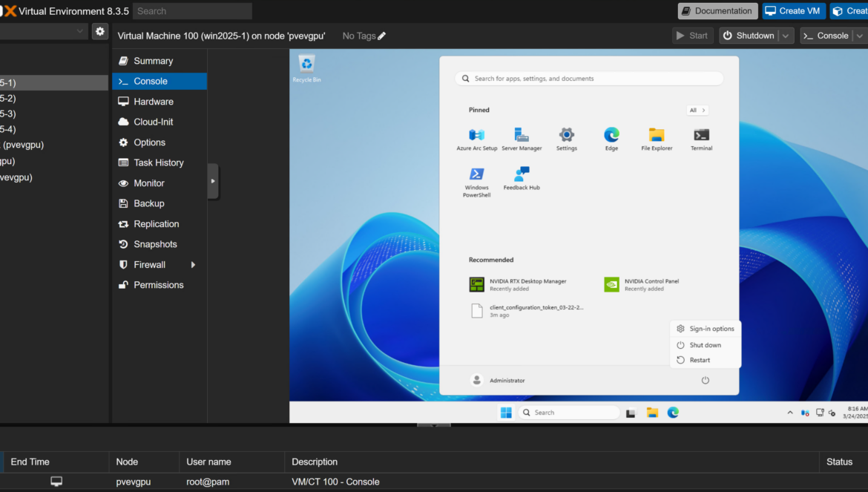Open the Hardware section
Screen dimensions: 868x492
[160, 102]
